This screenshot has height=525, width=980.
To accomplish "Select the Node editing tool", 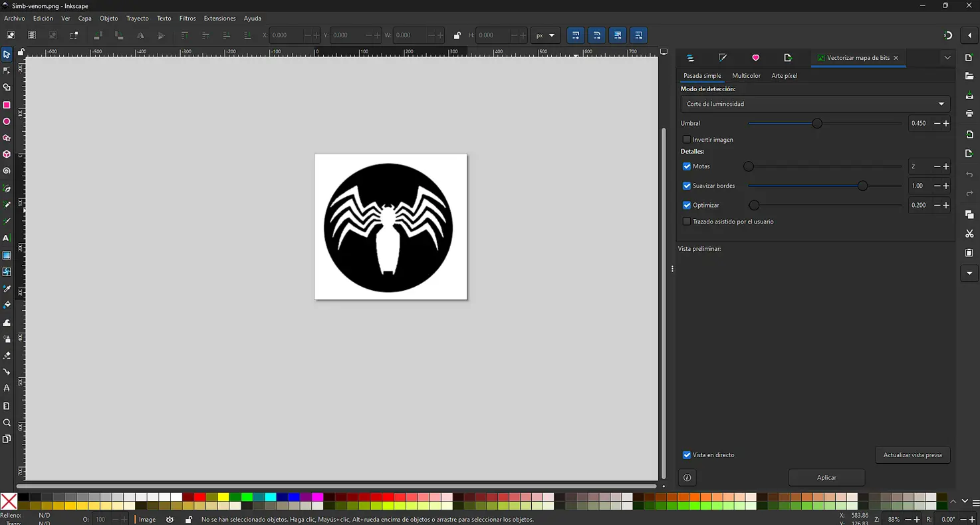I will pos(7,71).
